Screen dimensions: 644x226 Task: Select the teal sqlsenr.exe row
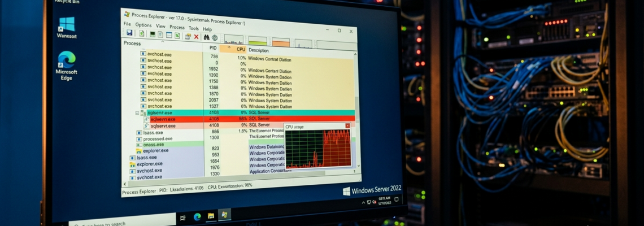[245, 112]
